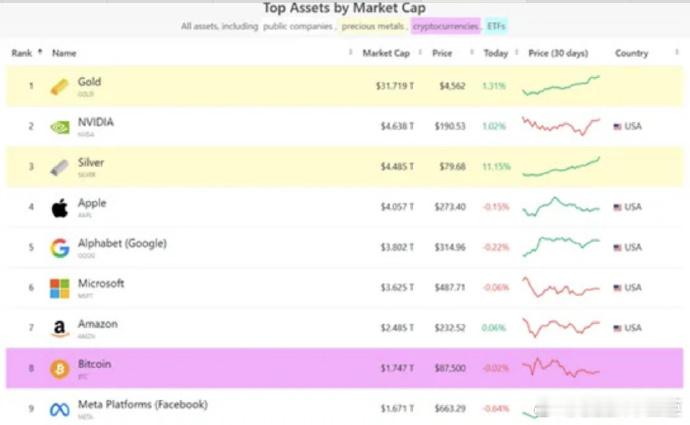Click the Silver bar icon
This screenshot has height=425, width=690.
(60, 167)
